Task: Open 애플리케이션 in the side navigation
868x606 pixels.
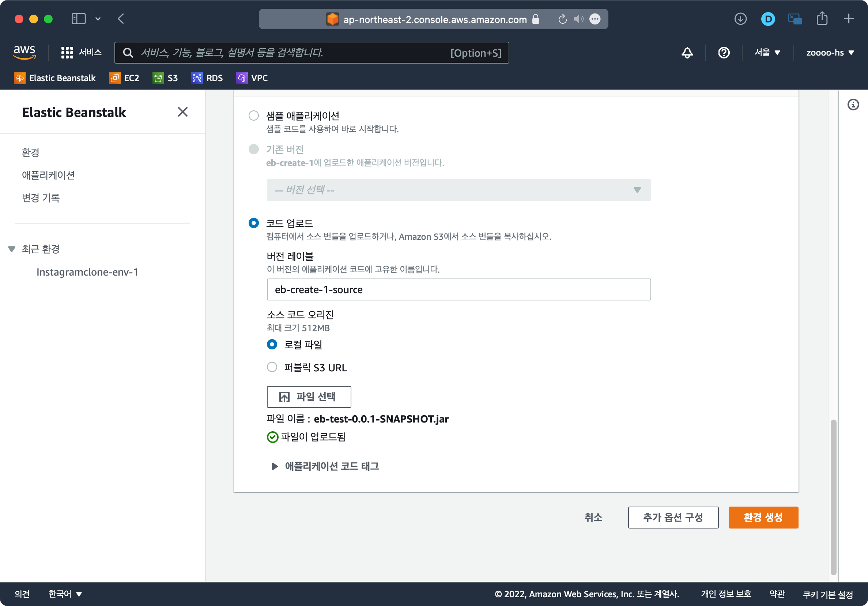Action: (48, 175)
